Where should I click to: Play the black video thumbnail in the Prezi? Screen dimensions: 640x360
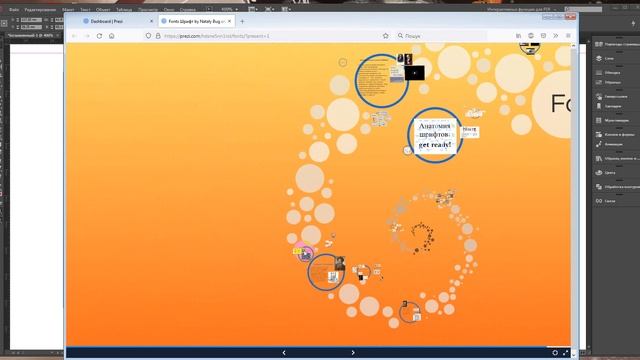tap(415, 73)
